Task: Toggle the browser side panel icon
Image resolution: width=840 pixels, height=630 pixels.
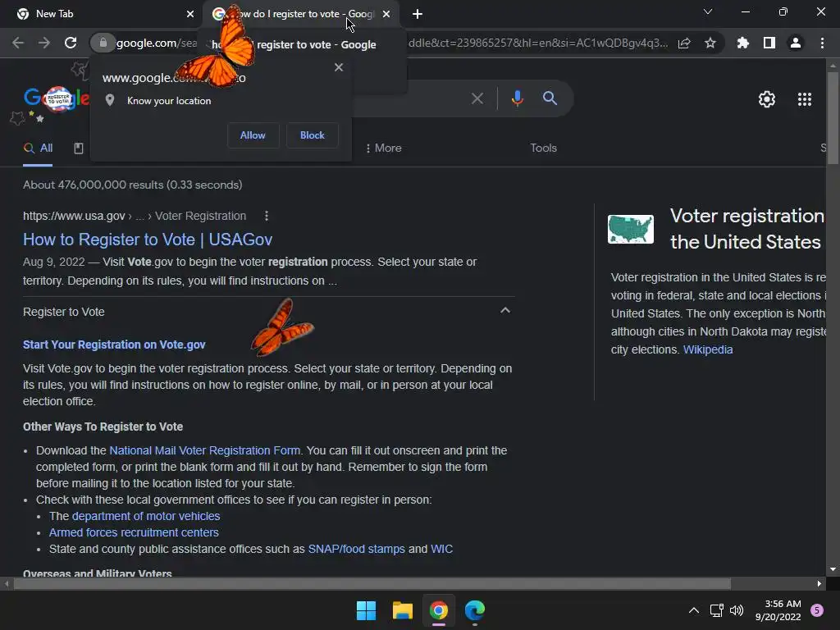Action: [x=769, y=43]
